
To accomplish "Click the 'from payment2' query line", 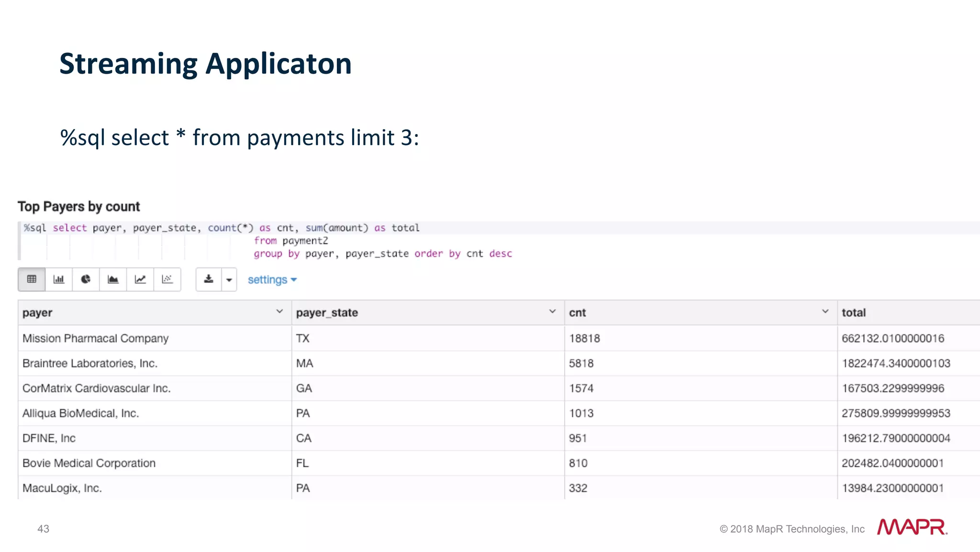I will pos(291,241).
